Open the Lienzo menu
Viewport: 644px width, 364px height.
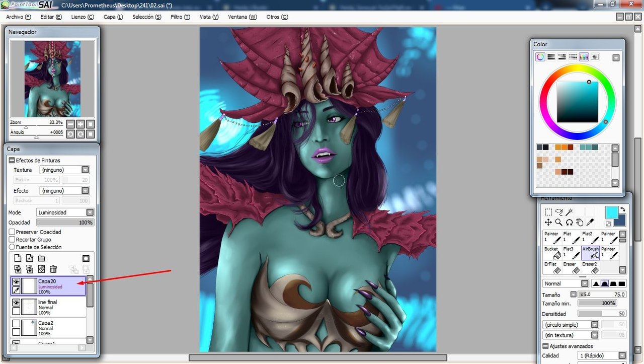[x=83, y=17]
